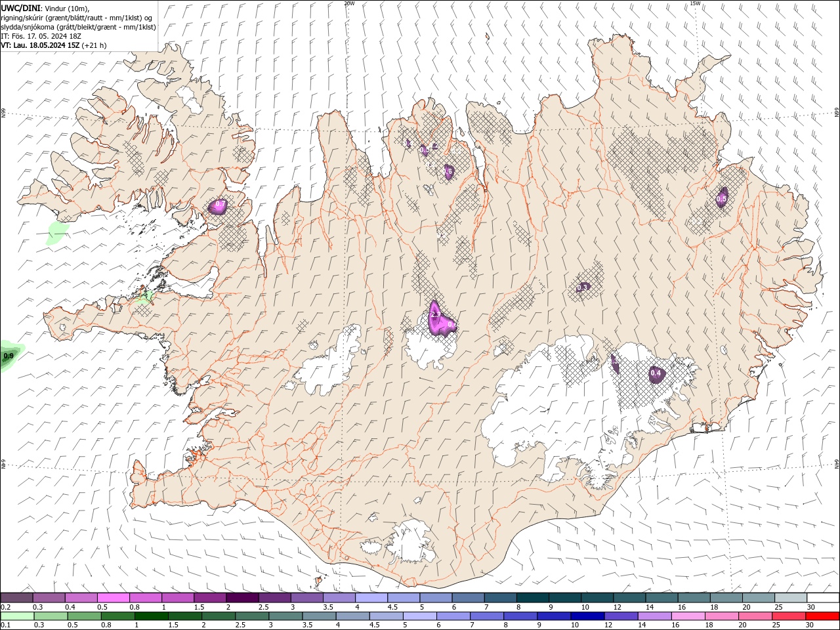
Task: Click the 0.7 snow value in Westfjords
Action: [220, 205]
